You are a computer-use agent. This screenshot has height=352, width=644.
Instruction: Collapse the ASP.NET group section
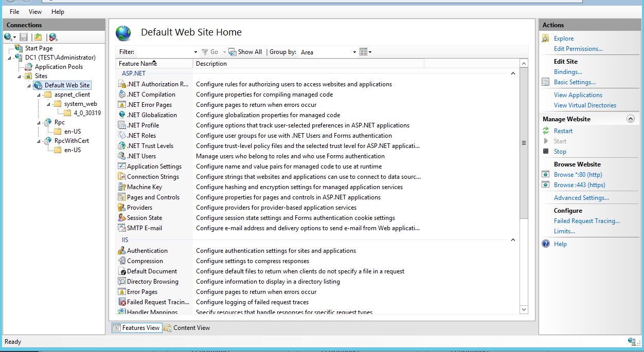(x=513, y=73)
